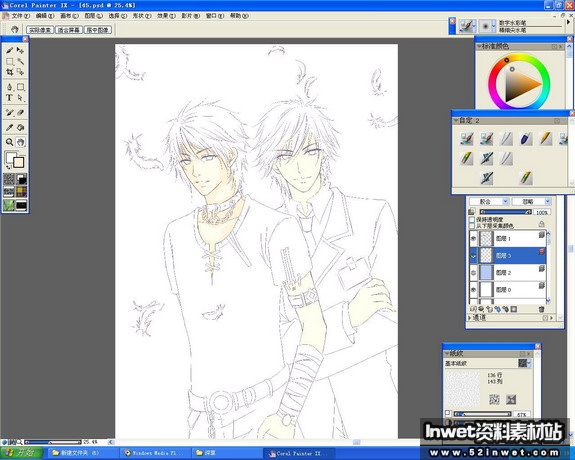Select the Rectangular Selection tool
575x460 pixels.
point(10,61)
